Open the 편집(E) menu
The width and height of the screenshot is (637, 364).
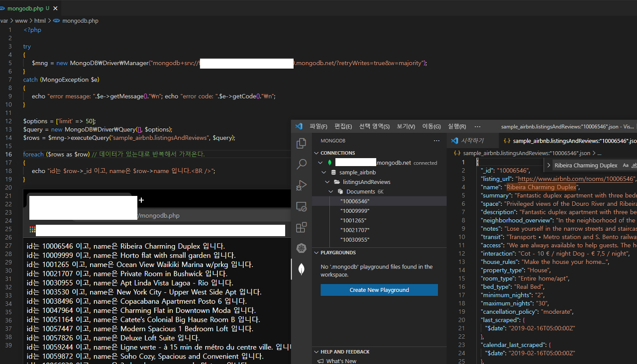[x=343, y=126]
